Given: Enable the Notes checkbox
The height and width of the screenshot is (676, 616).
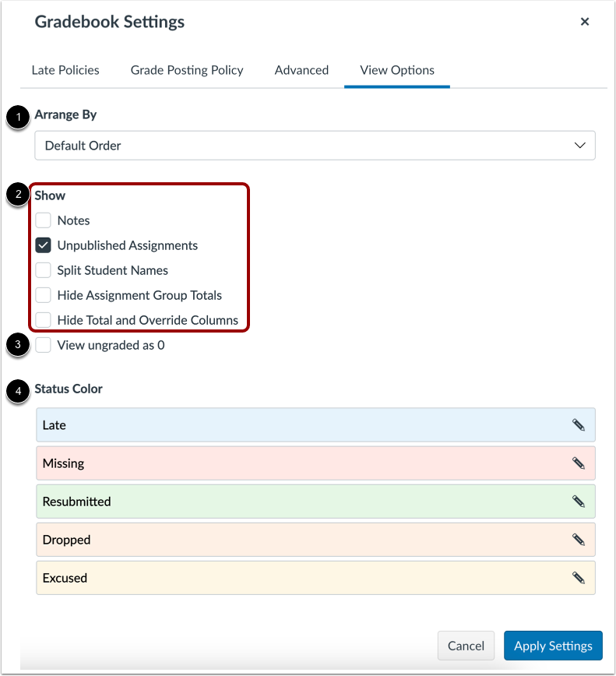Looking at the screenshot, I should coord(43,220).
